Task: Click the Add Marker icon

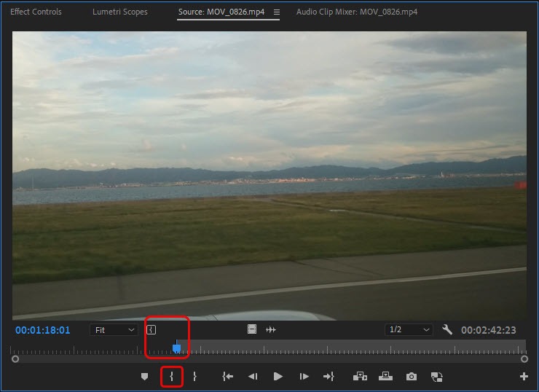Action: (144, 377)
